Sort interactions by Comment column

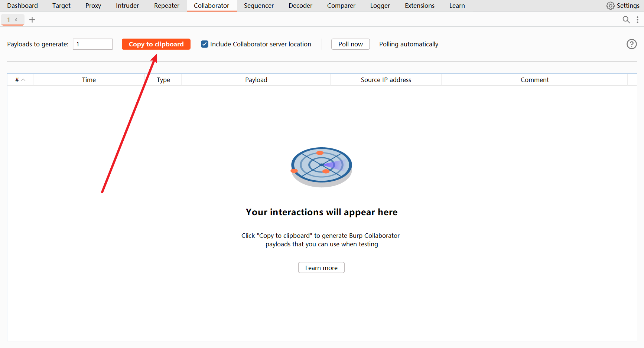coord(534,80)
